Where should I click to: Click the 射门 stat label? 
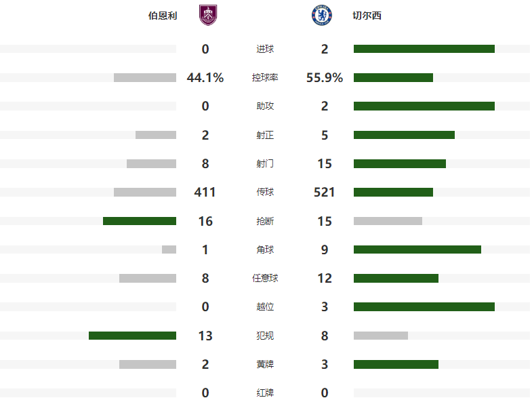tap(265, 163)
